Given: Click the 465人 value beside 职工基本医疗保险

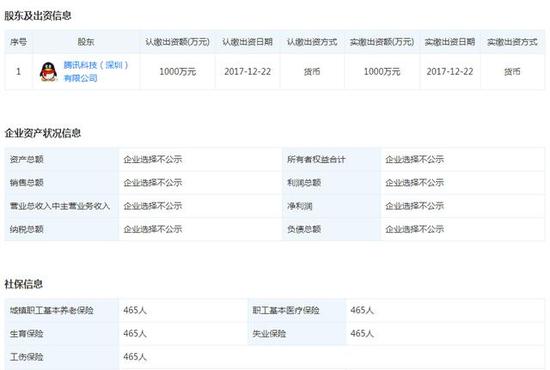Looking at the screenshot, I should pos(362,310).
